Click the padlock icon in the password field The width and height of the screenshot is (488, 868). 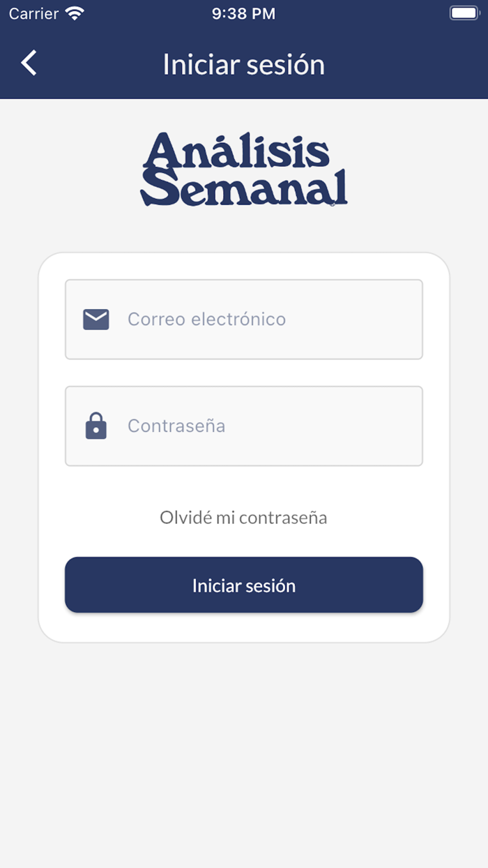pyautogui.click(x=96, y=426)
